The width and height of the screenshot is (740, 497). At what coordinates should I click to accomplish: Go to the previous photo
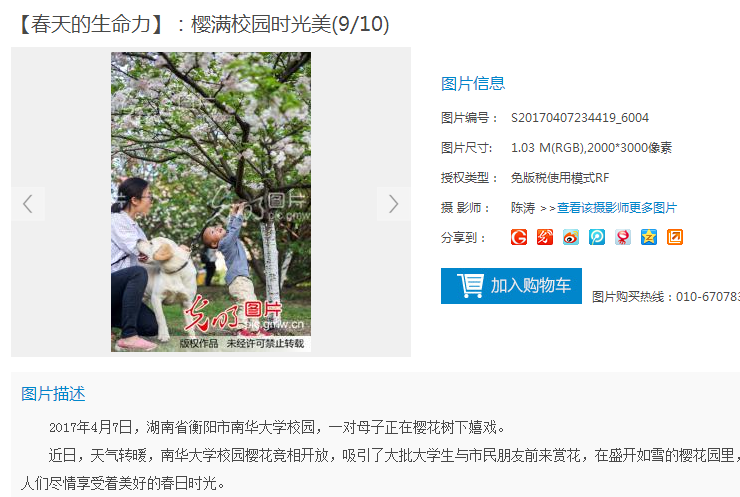[x=28, y=204]
